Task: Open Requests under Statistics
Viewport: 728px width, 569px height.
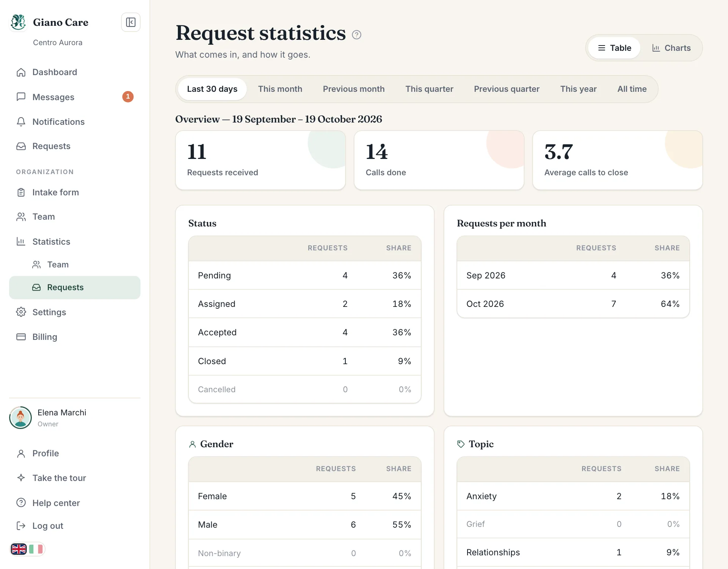Action: click(75, 287)
